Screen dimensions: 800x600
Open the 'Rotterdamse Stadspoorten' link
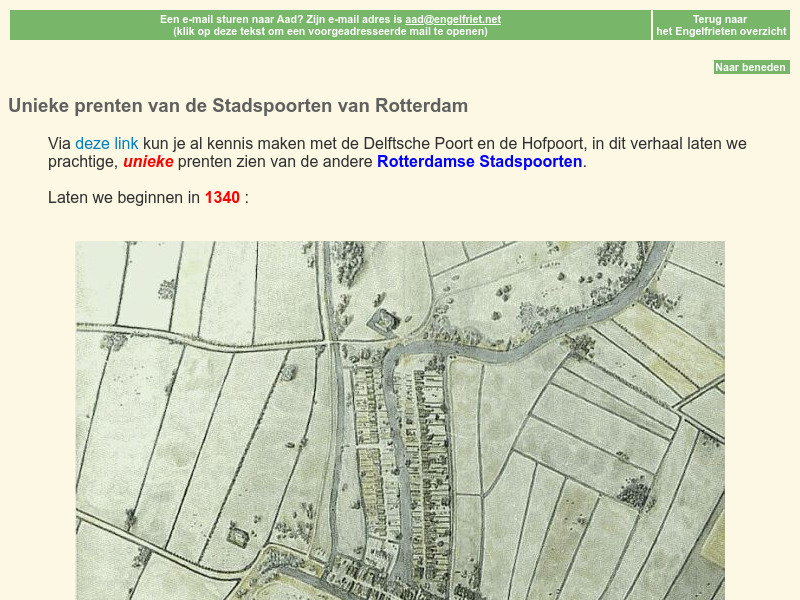tap(477, 161)
